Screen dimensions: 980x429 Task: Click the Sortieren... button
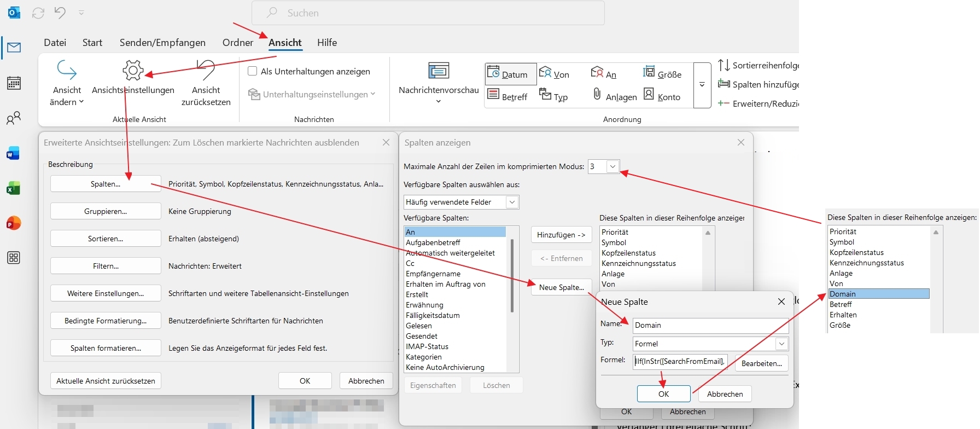pos(106,239)
